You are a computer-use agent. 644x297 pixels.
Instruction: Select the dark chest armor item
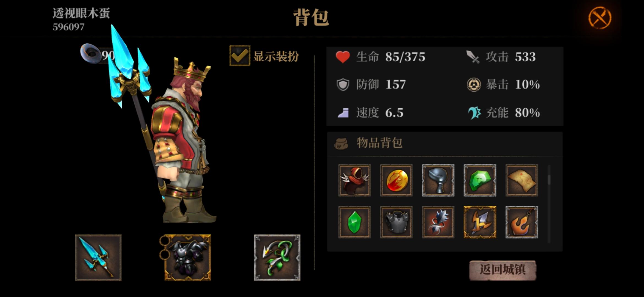coord(396,222)
